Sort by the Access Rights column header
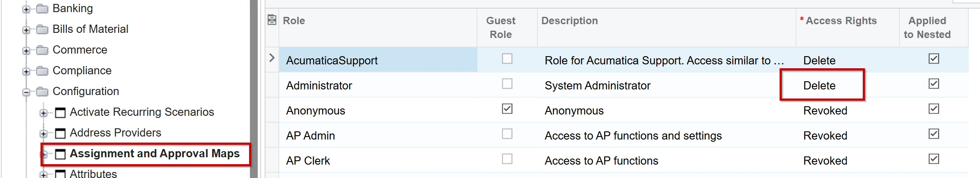This screenshot has width=980, height=178. 841,21
